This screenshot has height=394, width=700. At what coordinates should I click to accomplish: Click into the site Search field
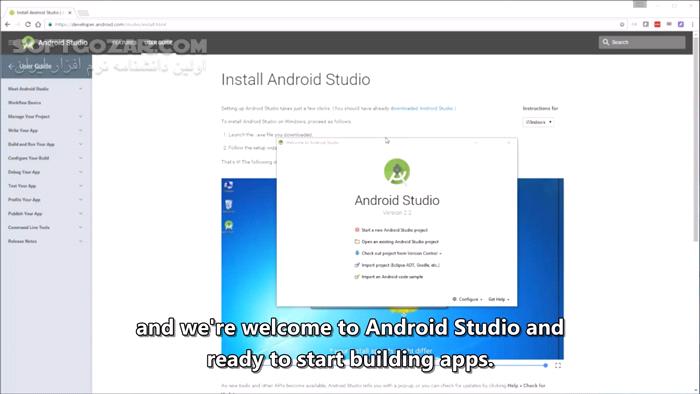pos(642,42)
